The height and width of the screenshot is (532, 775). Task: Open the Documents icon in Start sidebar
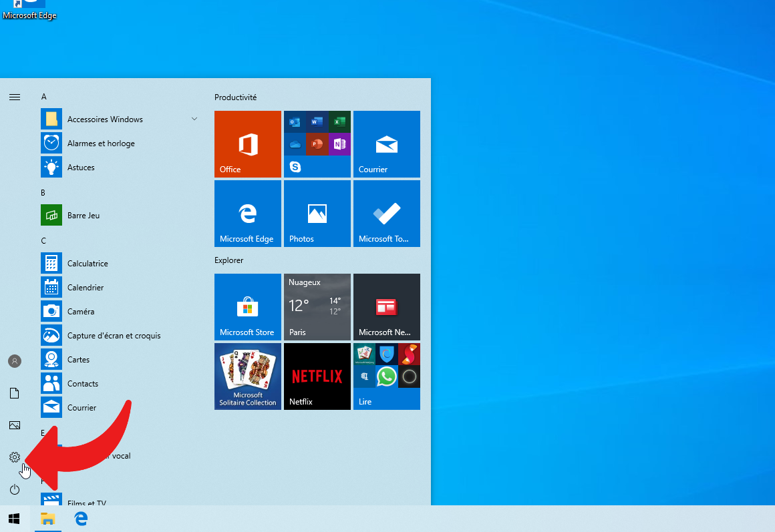[14, 393]
